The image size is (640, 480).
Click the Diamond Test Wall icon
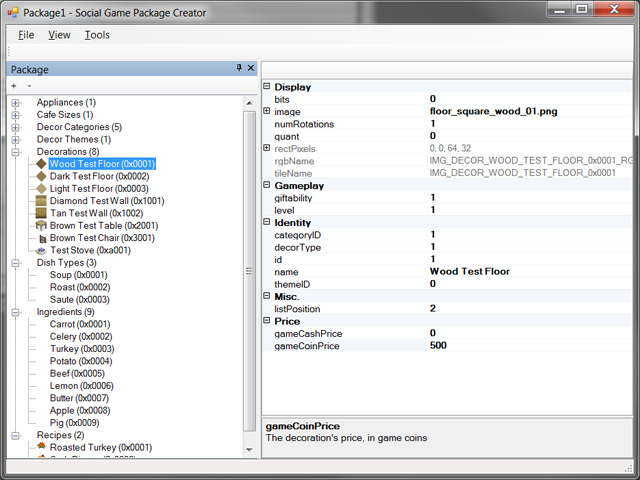click(x=41, y=201)
